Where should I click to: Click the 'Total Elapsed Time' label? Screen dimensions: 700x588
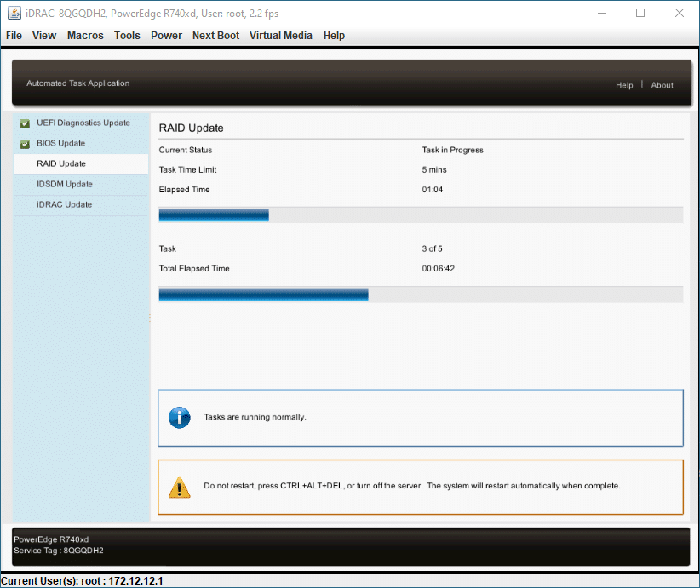coord(194,269)
